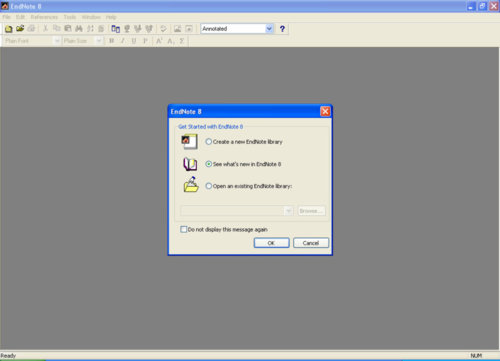This screenshot has width=500, height=361.
Task: Open the References menu
Action: 44,17
